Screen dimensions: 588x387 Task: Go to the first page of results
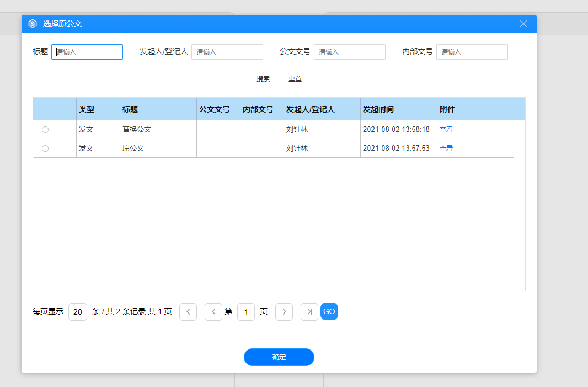click(188, 312)
